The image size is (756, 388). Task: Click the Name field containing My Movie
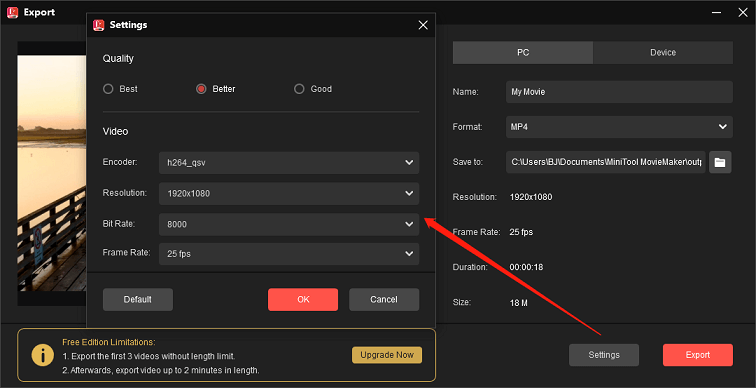tap(619, 92)
